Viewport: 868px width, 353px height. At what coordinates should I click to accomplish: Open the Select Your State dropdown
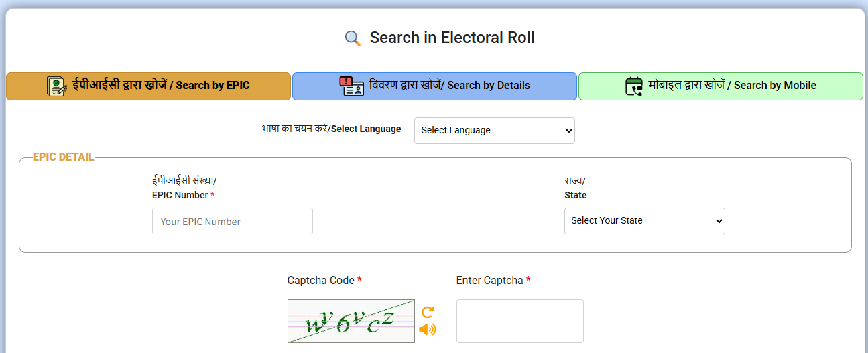[x=645, y=220]
